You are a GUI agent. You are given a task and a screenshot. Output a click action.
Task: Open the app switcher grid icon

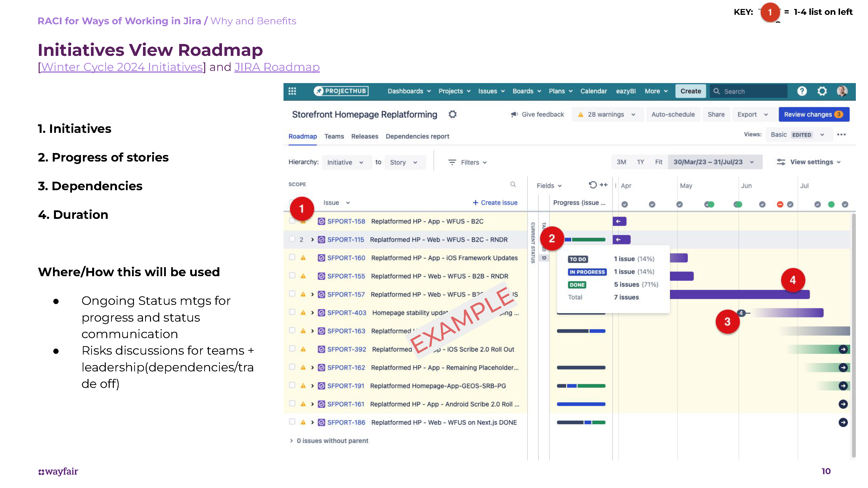click(x=292, y=91)
